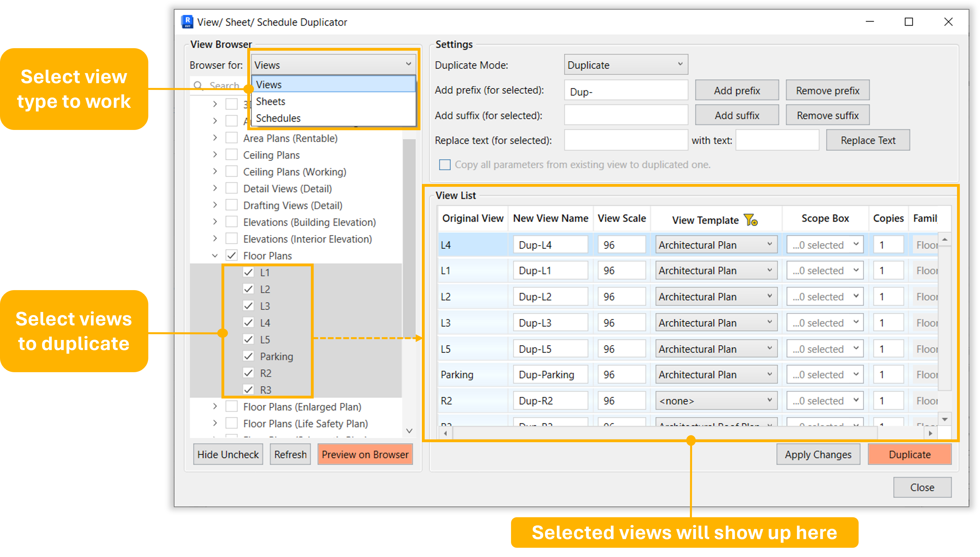Click the Add prefix text field
This screenshot has width=980, height=557.
[x=625, y=91]
